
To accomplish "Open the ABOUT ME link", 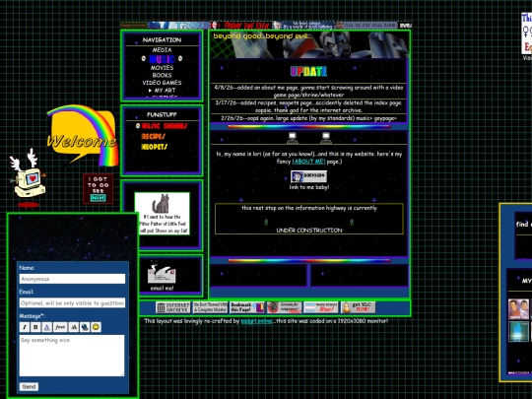I will (308, 162).
